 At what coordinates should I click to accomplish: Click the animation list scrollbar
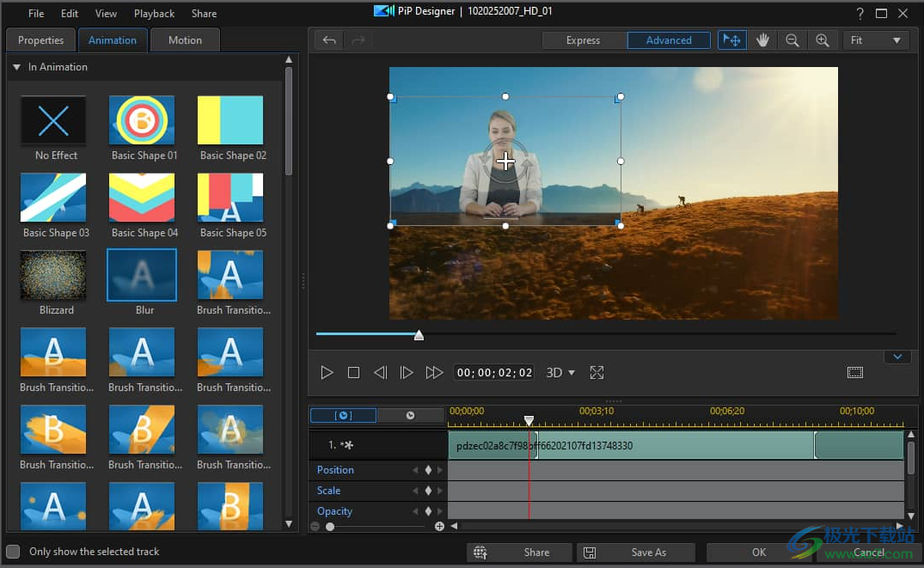click(289, 121)
